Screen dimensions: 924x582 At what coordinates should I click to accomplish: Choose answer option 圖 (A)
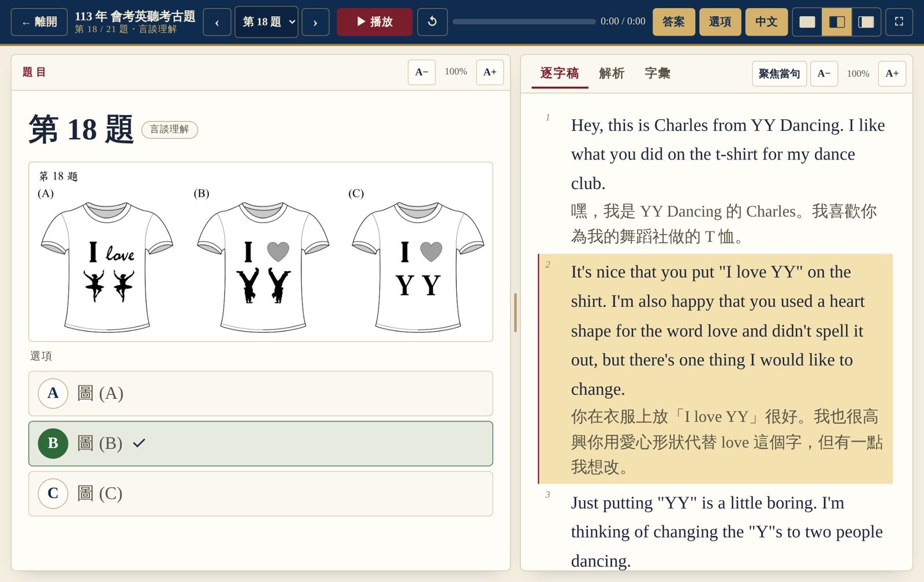[260, 394]
